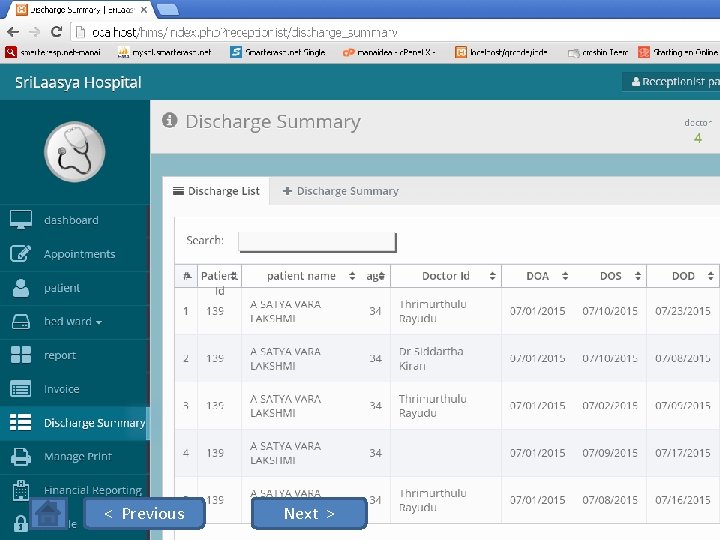Click the Search input field
This screenshot has width=720, height=540.
pyautogui.click(x=317, y=242)
